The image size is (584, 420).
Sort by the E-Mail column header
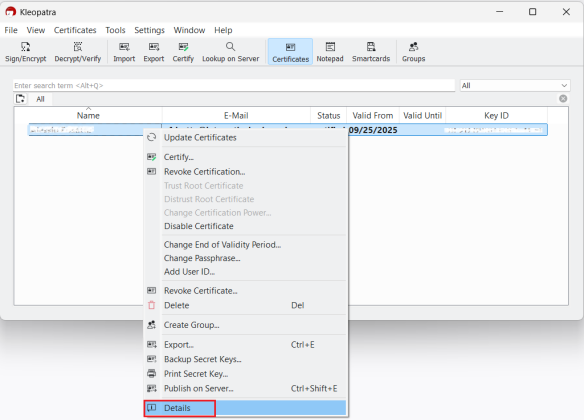[x=236, y=116]
